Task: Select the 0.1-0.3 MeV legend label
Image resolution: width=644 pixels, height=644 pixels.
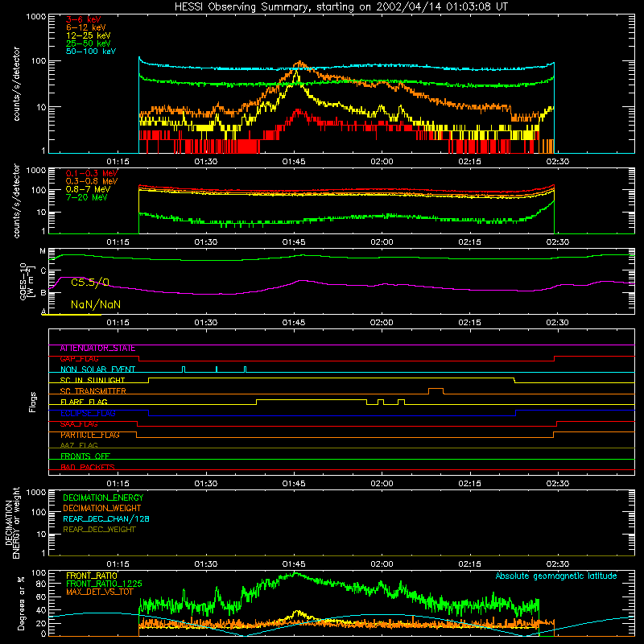Action: [x=92, y=173]
